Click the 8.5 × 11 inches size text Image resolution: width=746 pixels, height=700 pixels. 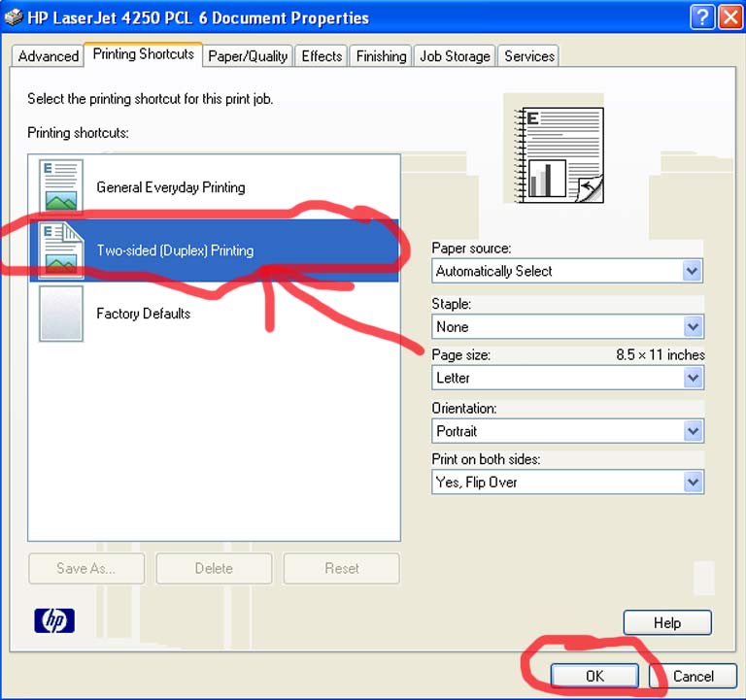[x=661, y=354]
